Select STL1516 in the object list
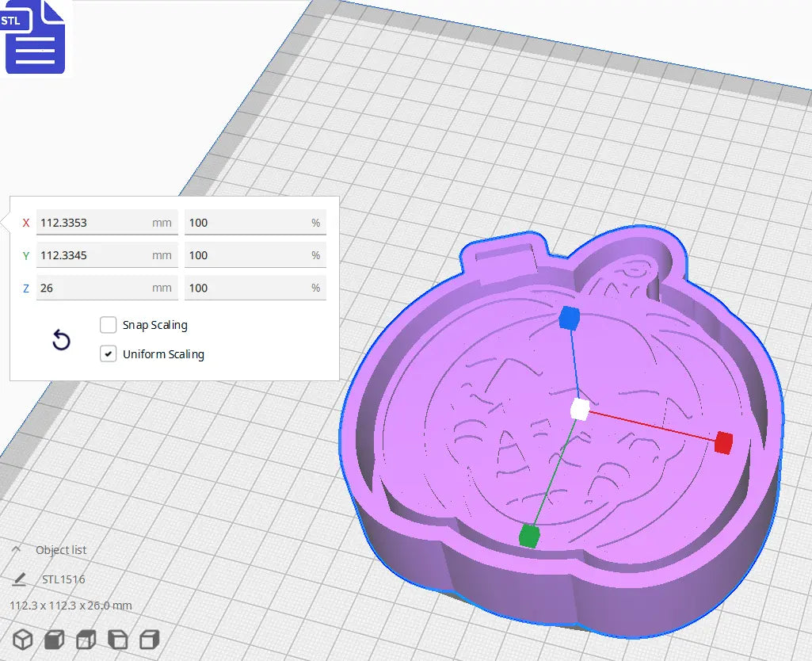The width and height of the screenshot is (812, 661). click(63, 579)
